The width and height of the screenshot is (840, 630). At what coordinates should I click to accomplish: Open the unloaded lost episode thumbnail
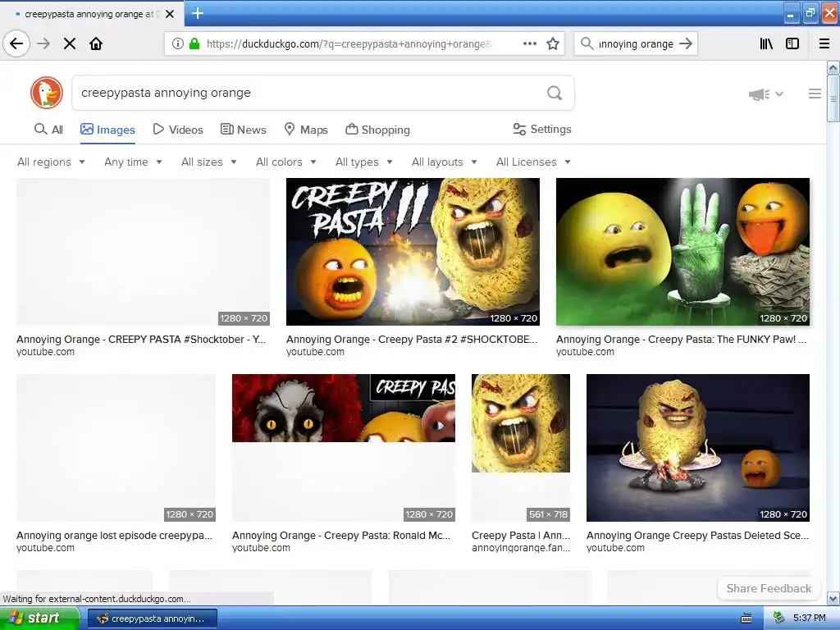[x=116, y=447]
